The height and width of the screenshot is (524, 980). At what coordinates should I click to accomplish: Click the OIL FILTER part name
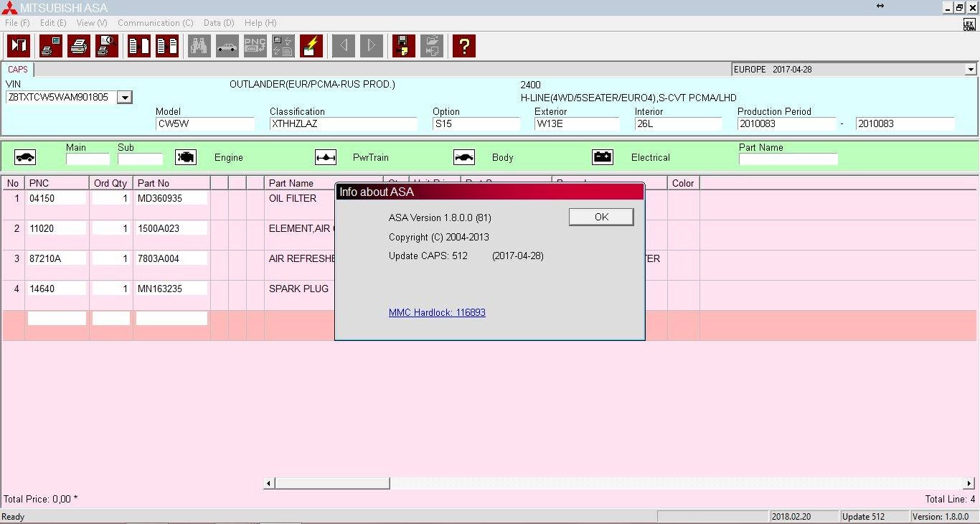point(293,198)
